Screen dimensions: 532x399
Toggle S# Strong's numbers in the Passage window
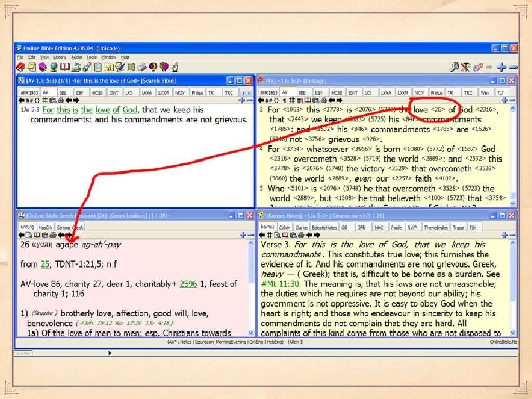click(269, 100)
